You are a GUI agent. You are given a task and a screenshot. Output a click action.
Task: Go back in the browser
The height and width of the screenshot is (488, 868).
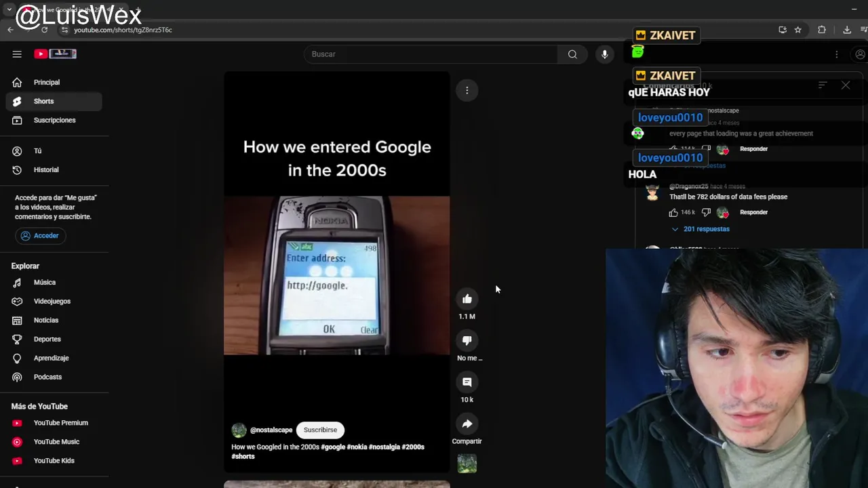coord(10,30)
